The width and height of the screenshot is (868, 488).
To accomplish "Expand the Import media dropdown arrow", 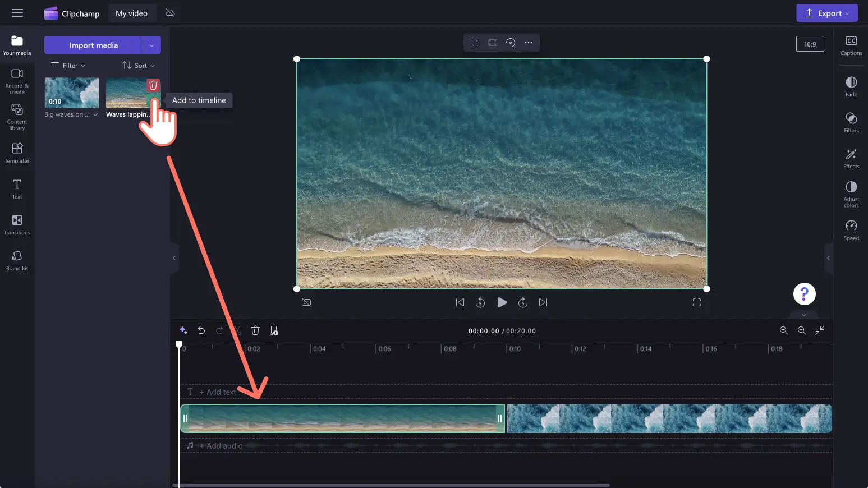I will [x=151, y=45].
